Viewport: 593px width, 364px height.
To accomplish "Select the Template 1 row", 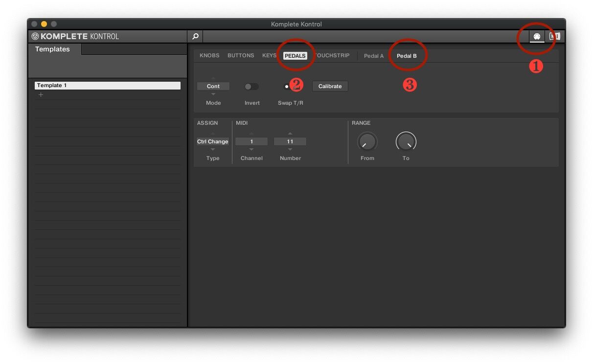I will [x=108, y=85].
